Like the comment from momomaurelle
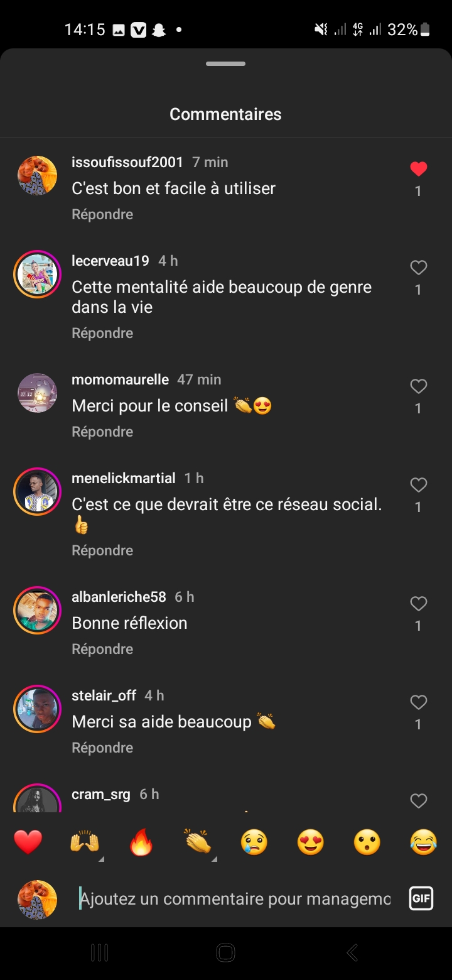This screenshot has height=980, width=452. tap(418, 387)
